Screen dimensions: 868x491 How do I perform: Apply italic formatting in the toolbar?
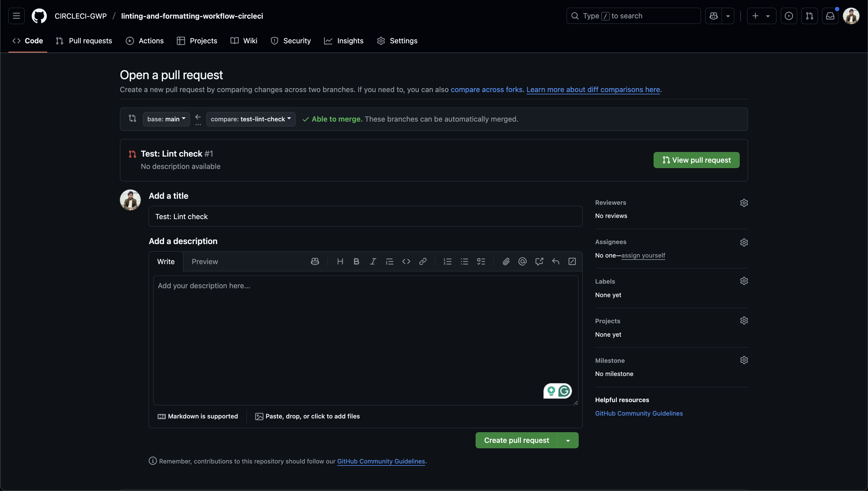point(373,261)
